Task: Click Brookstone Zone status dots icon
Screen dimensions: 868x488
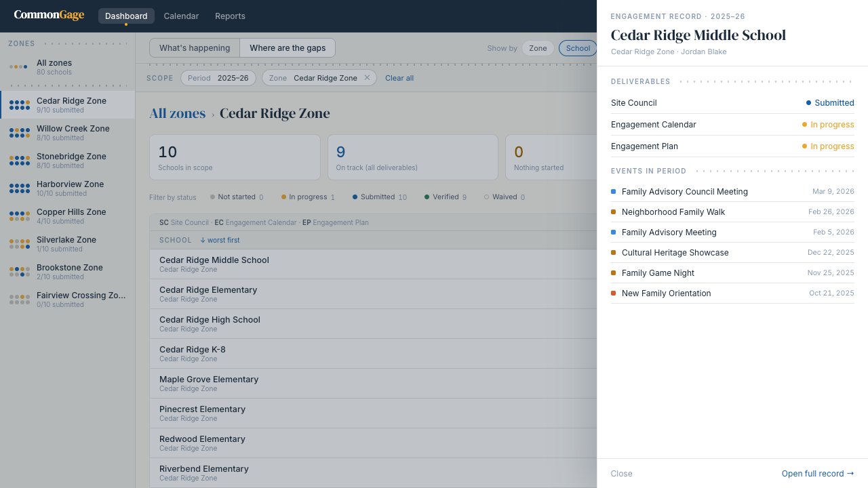Action: point(20,272)
